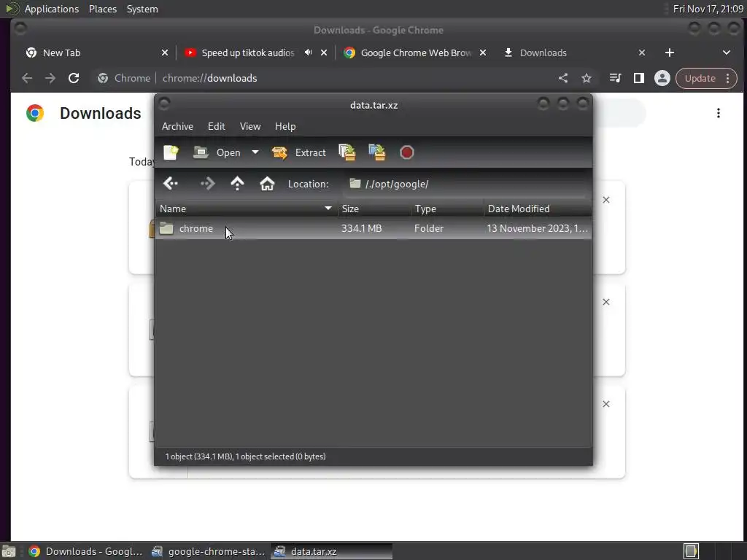Add a folder to archive icon

377,152
